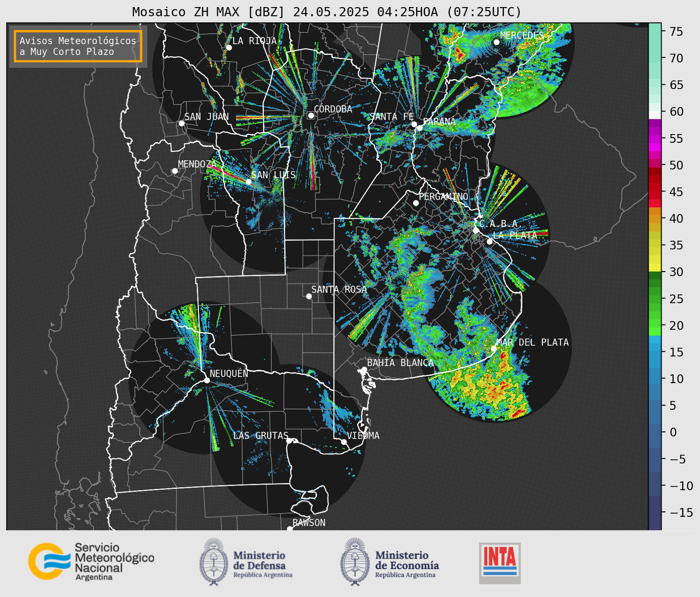The image size is (700, 597).
Task: Click the 55 dBZ magenta color band
Action: click(x=655, y=138)
